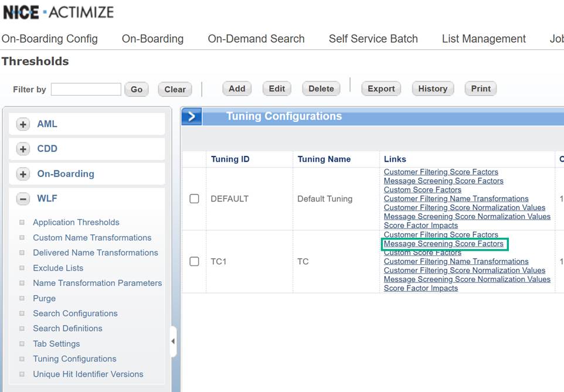
Task: Expand the CDD section
Action: (x=23, y=149)
